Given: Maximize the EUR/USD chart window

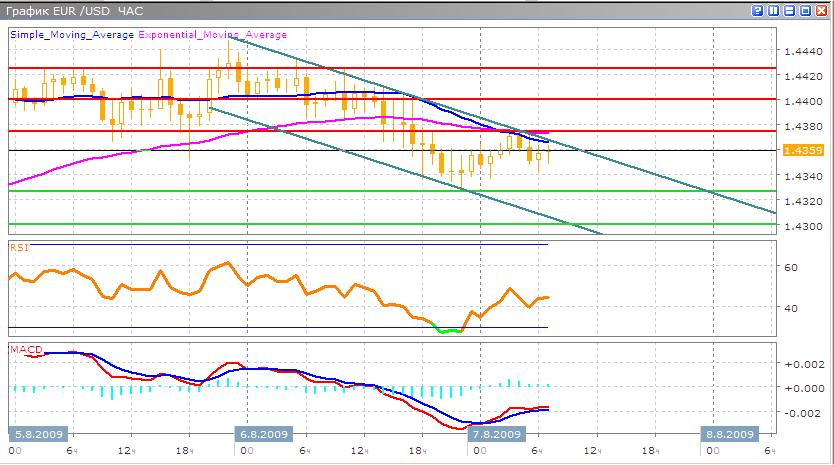Looking at the screenshot, I should click(804, 10).
